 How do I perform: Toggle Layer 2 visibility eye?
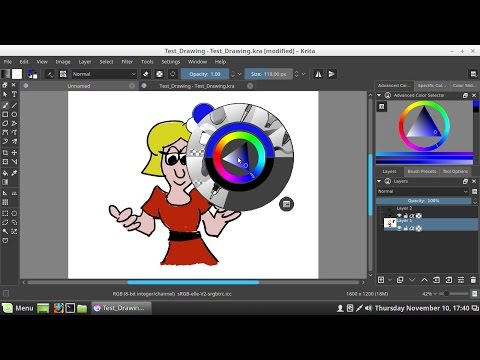click(x=399, y=215)
